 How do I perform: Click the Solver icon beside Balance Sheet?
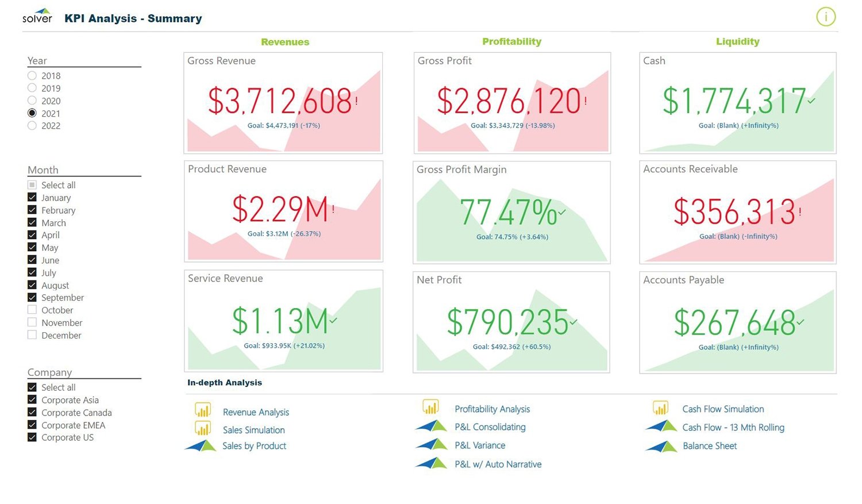(x=661, y=446)
